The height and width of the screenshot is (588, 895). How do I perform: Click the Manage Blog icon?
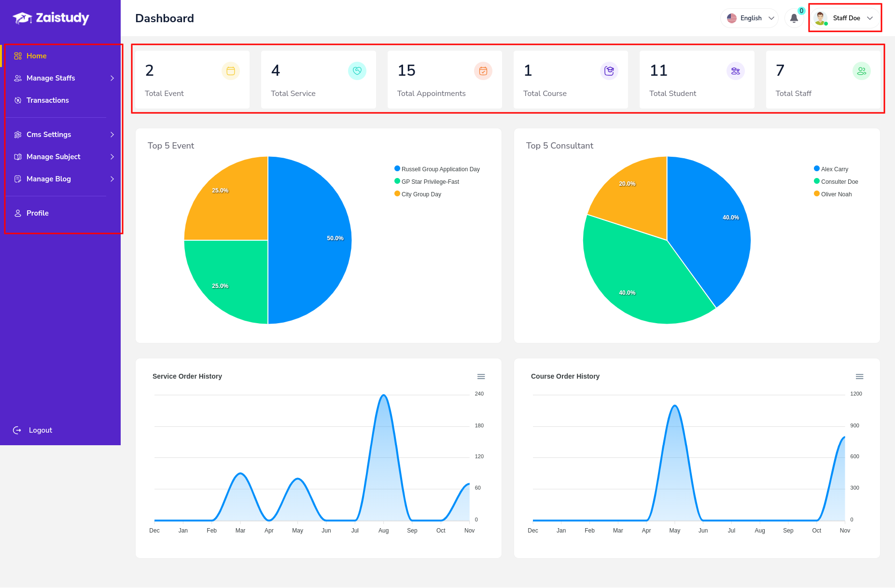point(18,179)
